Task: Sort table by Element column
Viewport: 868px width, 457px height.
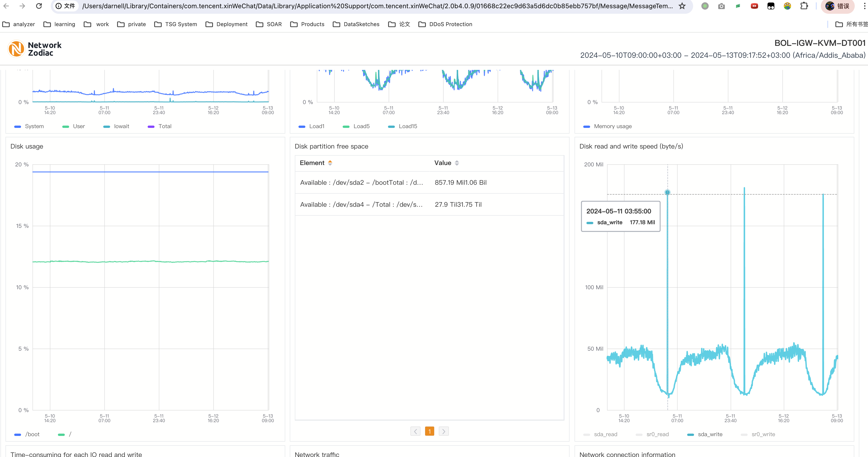Action: [x=330, y=163]
